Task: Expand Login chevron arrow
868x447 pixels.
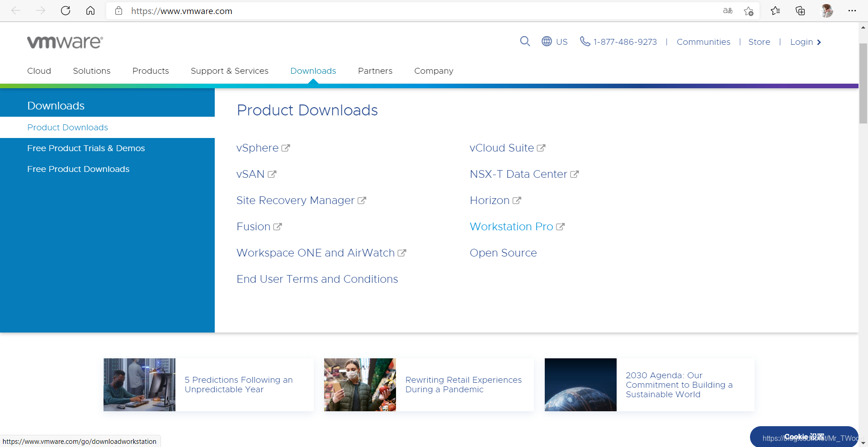Action: point(819,42)
